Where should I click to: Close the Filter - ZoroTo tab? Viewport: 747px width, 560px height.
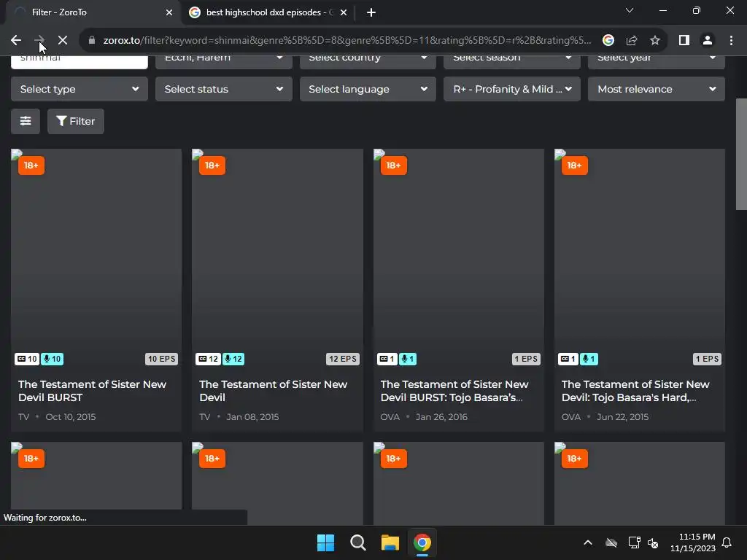[169, 12]
